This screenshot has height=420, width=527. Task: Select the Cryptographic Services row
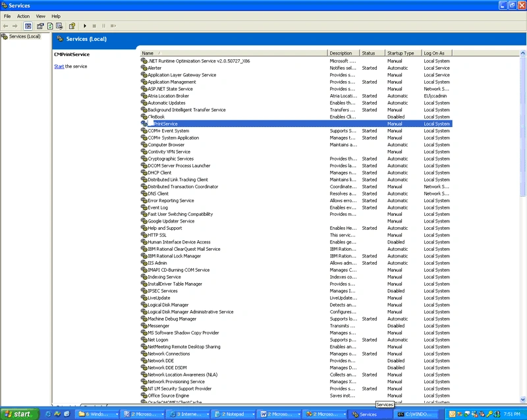pos(296,159)
